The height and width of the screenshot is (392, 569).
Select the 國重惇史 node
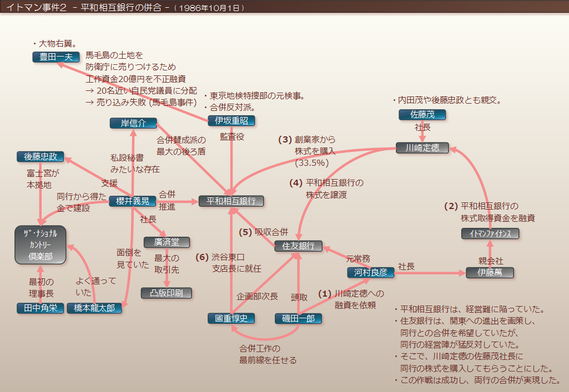[x=231, y=318]
